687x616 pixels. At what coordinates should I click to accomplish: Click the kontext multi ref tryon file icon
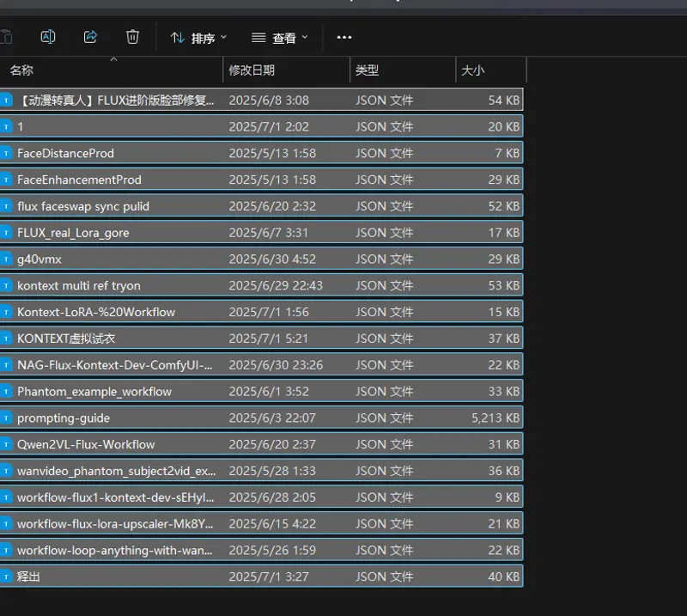6,286
